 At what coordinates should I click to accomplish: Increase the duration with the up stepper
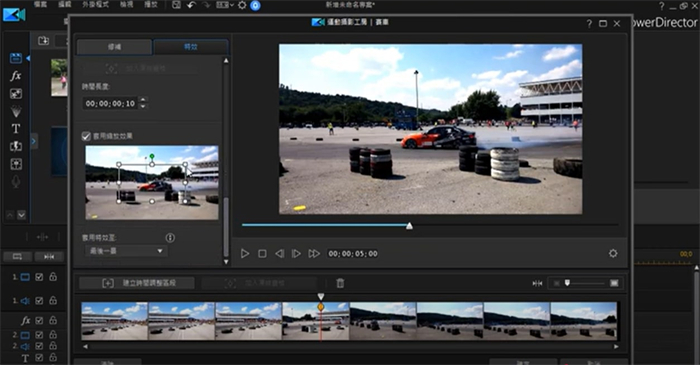[143, 100]
